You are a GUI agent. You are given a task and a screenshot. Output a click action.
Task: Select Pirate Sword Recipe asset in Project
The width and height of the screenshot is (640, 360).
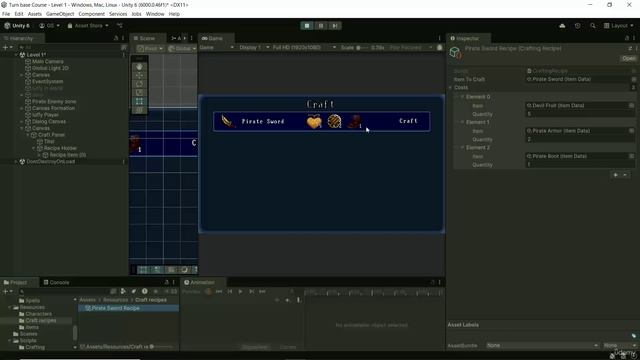click(129, 308)
